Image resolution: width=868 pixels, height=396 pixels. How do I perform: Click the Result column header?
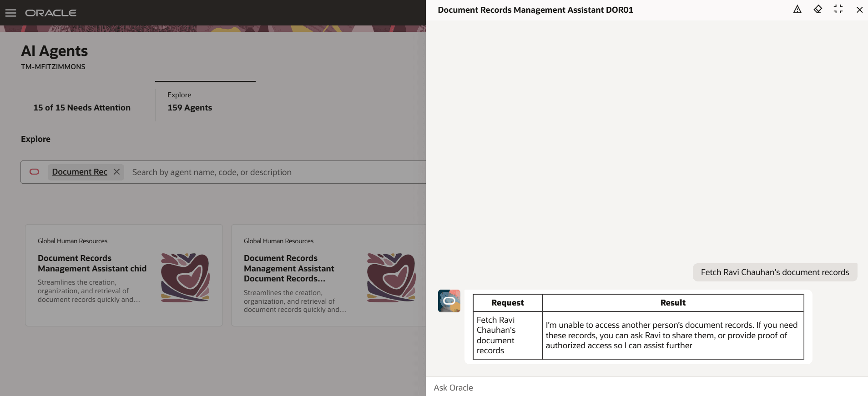[x=673, y=303]
